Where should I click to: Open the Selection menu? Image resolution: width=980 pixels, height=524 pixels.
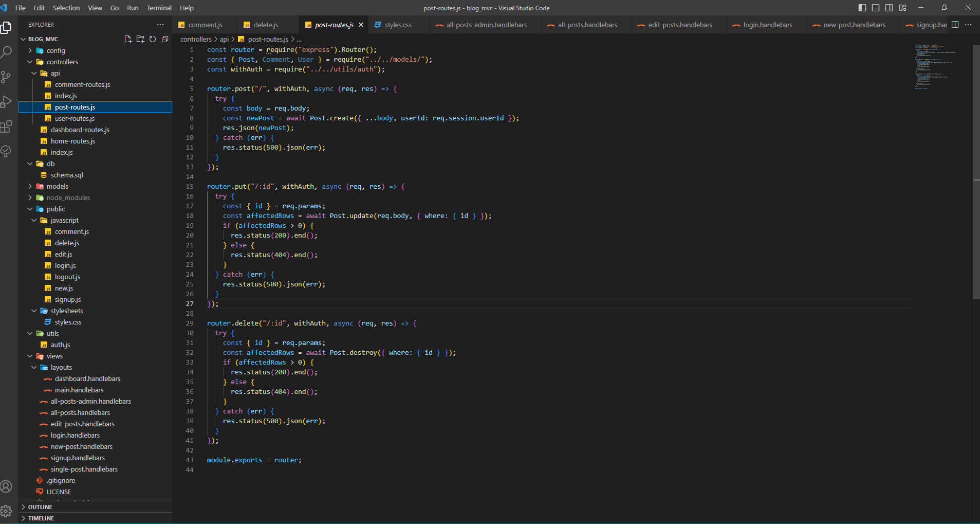click(x=66, y=8)
